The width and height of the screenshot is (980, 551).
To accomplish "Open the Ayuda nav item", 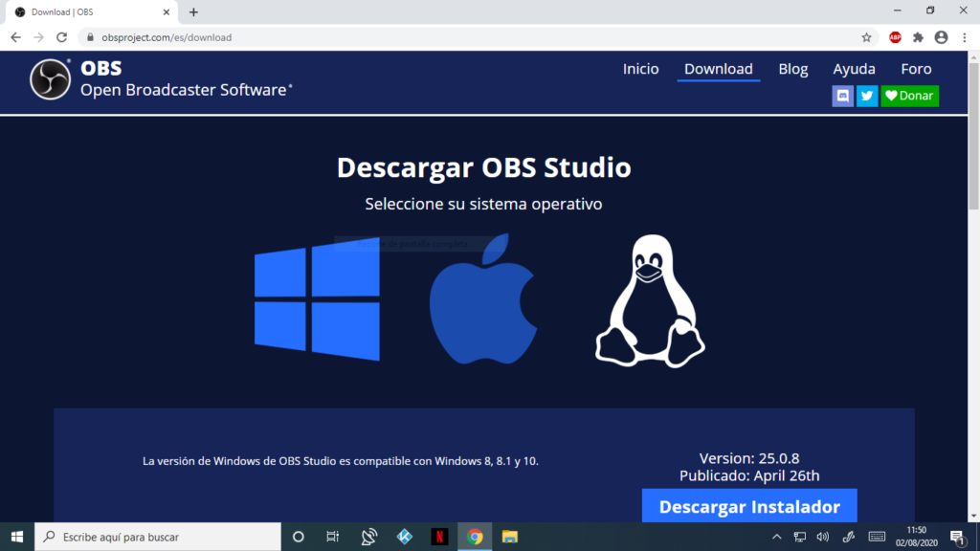I will click(x=854, y=69).
